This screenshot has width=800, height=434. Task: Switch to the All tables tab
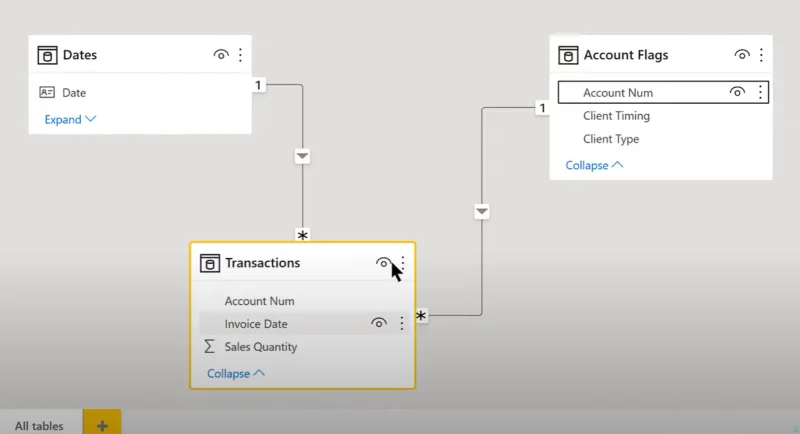pos(39,426)
